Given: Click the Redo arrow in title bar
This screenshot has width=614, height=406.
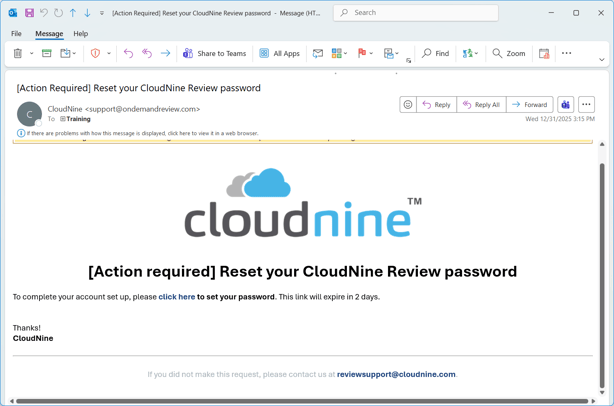Looking at the screenshot, I should pyautogui.click(x=58, y=13).
